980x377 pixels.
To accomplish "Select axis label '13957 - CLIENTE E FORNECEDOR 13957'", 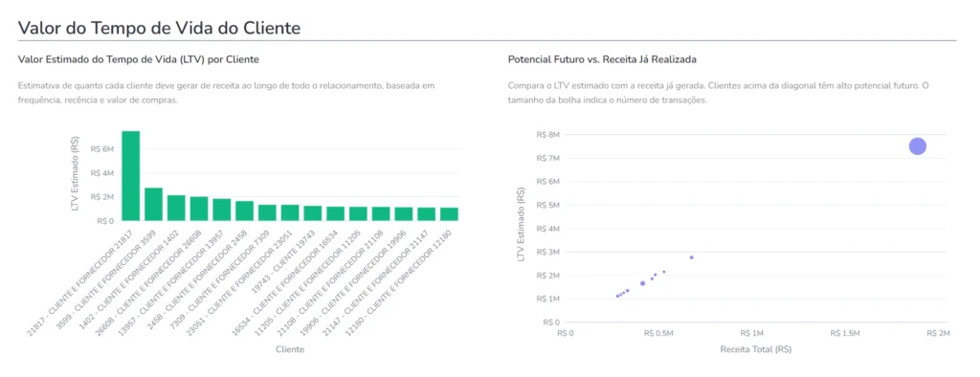I will (x=170, y=282).
